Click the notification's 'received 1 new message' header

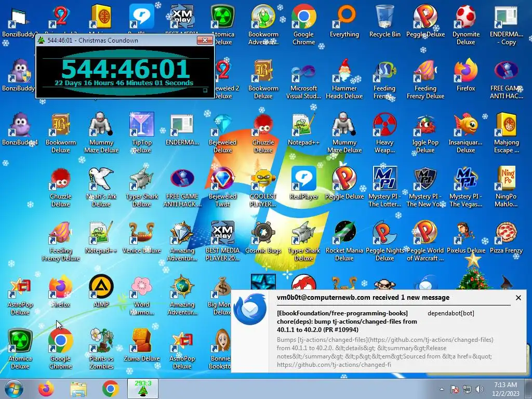363,298
